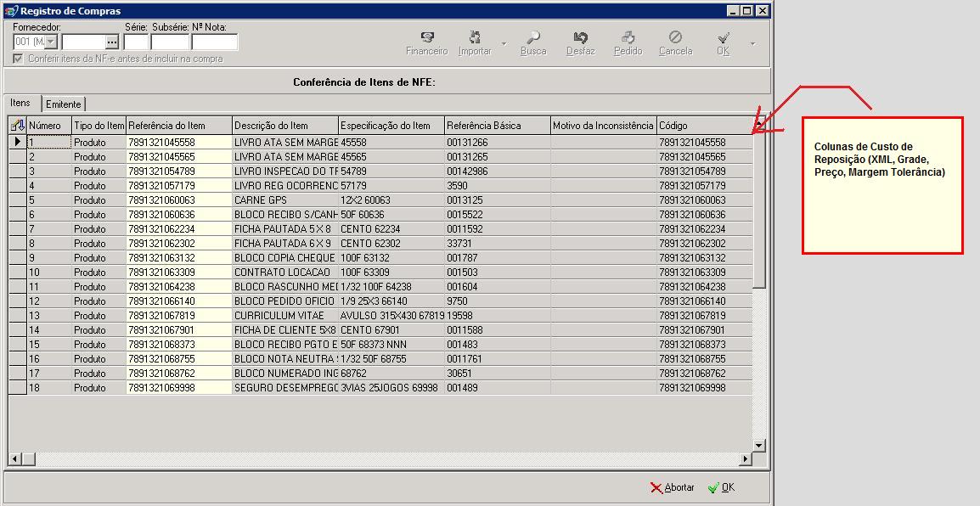The height and width of the screenshot is (506, 980).
Task: Switch to the Itens tab
Action: pyautogui.click(x=20, y=103)
